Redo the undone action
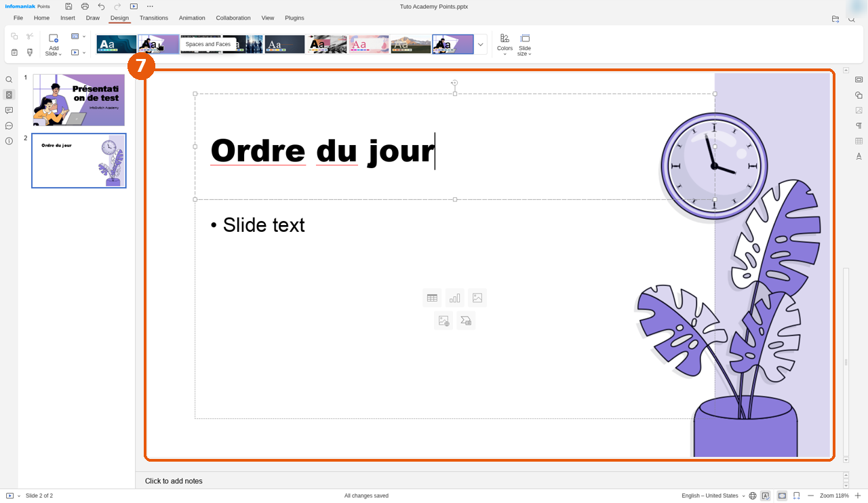This screenshot has height=503, width=868. (x=117, y=6)
